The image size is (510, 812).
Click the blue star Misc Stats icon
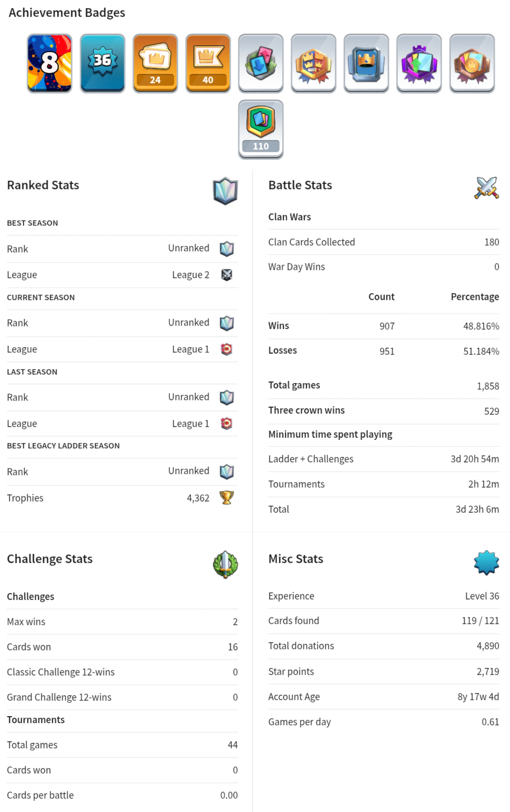[x=486, y=562]
